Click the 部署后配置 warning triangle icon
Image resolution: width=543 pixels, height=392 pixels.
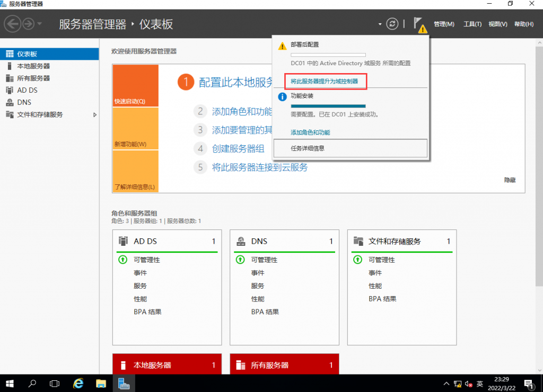282,46
